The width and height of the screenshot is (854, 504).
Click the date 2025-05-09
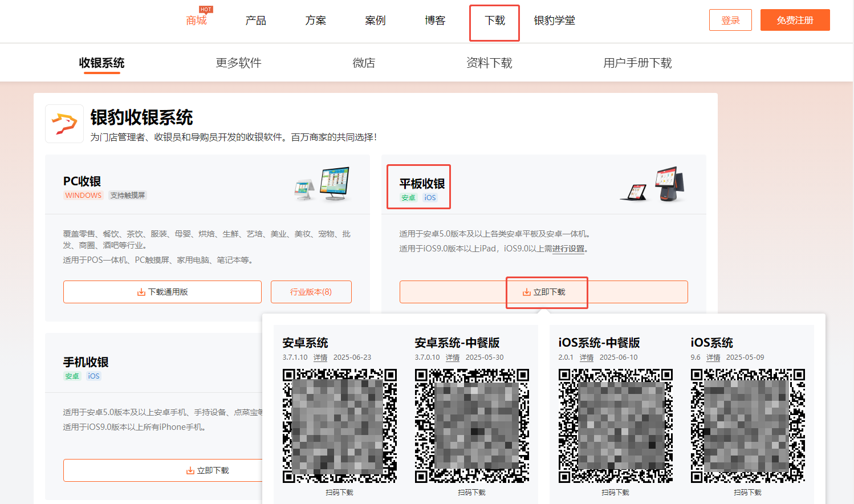point(745,357)
